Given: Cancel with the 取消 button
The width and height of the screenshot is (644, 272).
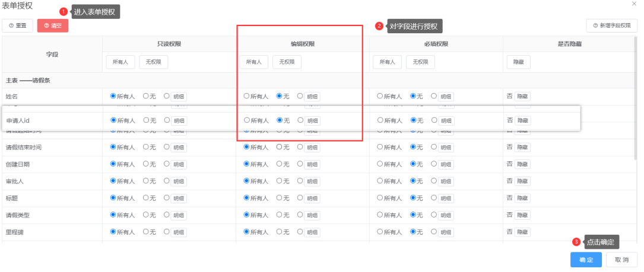Looking at the screenshot, I should pos(622,260).
